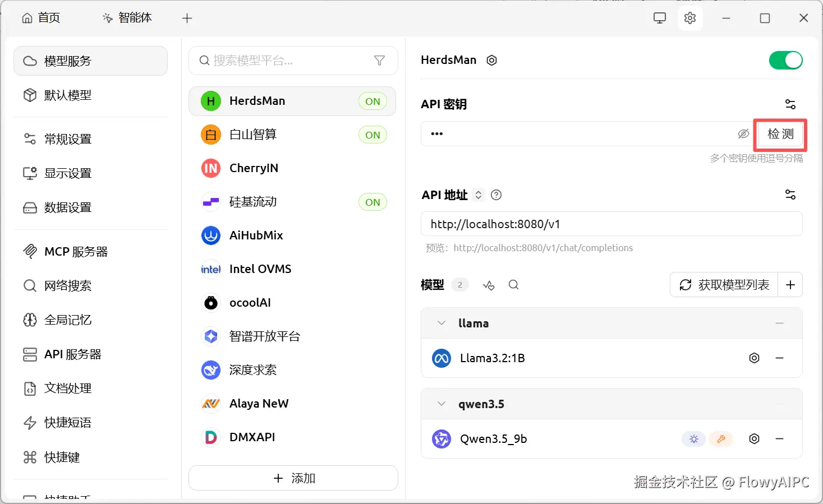Image resolution: width=823 pixels, height=504 pixels.
Task: Open the API address type selector arrows
Action: (x=479, y=195)
